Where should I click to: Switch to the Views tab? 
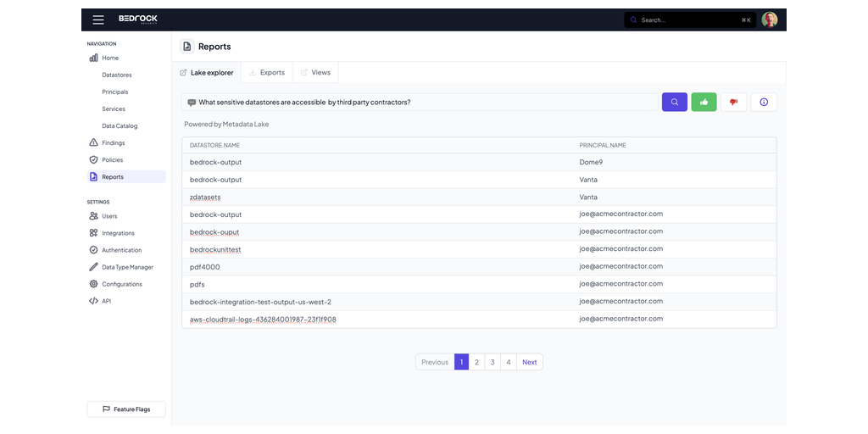pyautogui.click(x=315, y=73)
